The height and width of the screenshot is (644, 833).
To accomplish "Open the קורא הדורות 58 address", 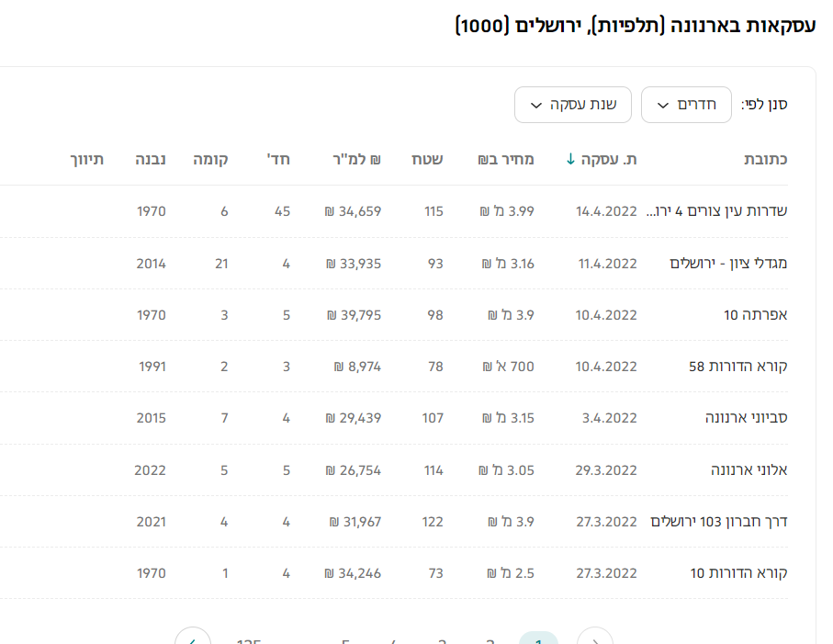I will tap(737, 367).
